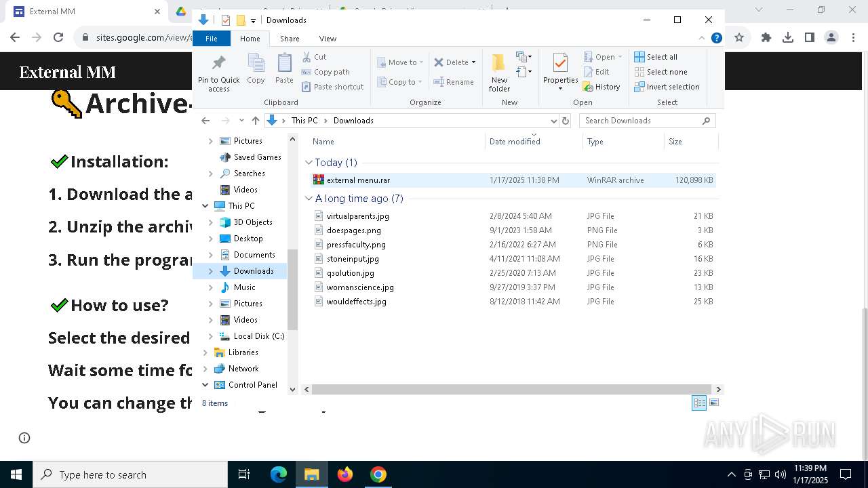Click Refresh button in address bar
Viewport: 868px width, 488px height.
click(x=566, y=121)
